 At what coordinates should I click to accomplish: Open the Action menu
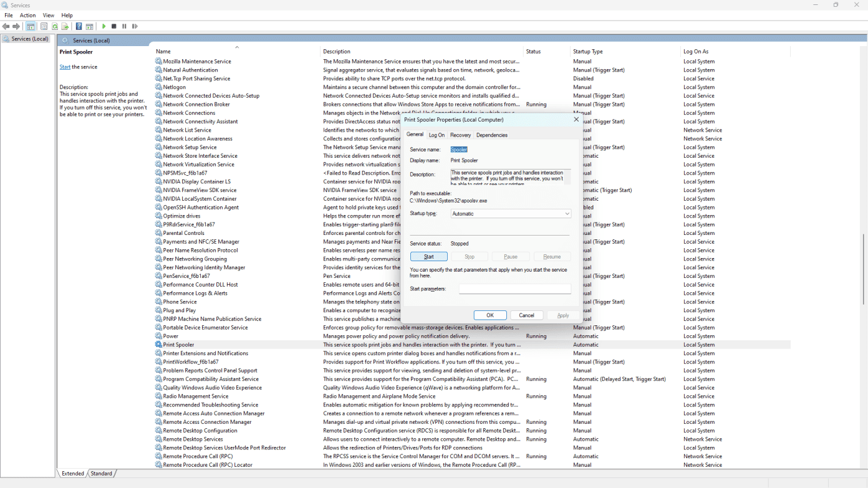click(x=27, y=15)
